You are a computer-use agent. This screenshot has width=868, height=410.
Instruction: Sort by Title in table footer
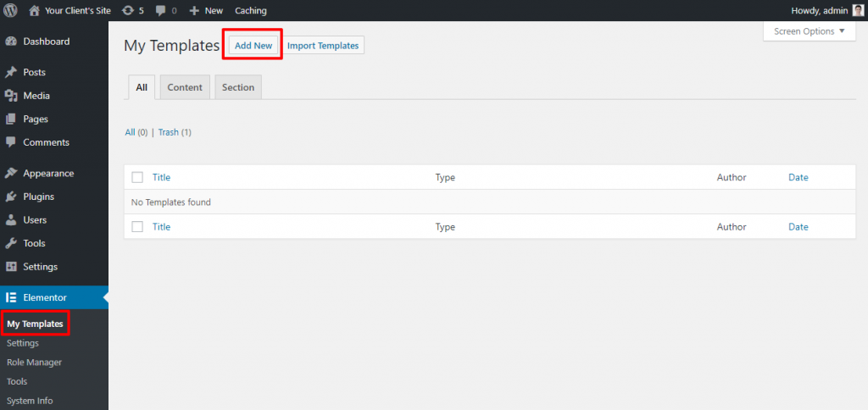[x=162, y=227]
